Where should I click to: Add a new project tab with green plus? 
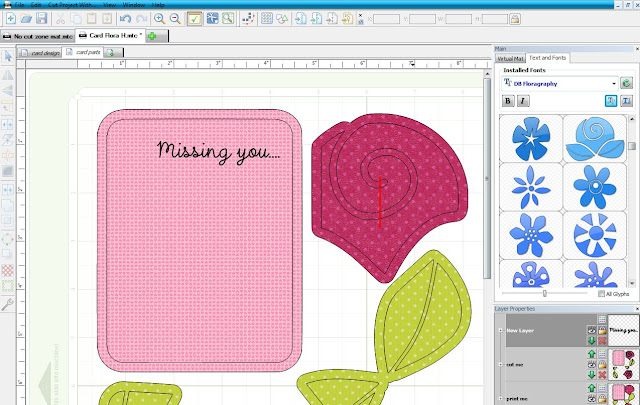click(x=152, y=36)
